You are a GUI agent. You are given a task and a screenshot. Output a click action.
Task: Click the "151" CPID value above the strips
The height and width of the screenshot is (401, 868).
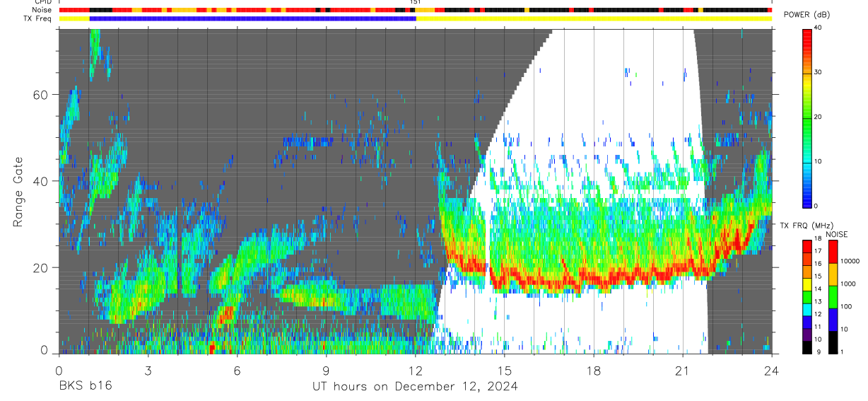416,3
